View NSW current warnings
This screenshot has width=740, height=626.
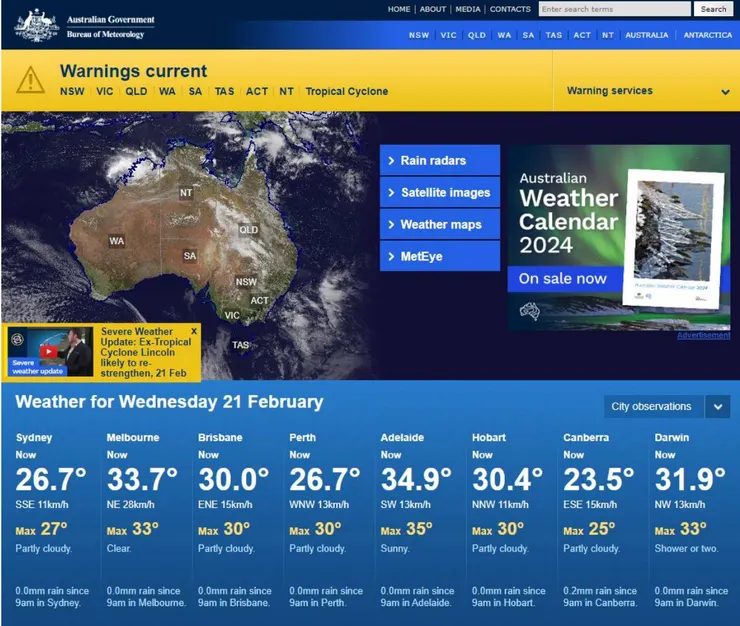[x=72, y=91]
